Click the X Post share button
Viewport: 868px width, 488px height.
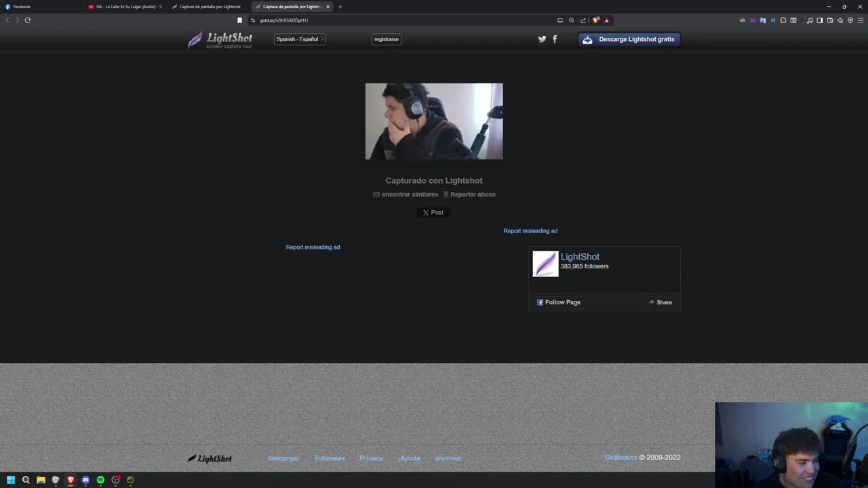click(x=433, y=212)
